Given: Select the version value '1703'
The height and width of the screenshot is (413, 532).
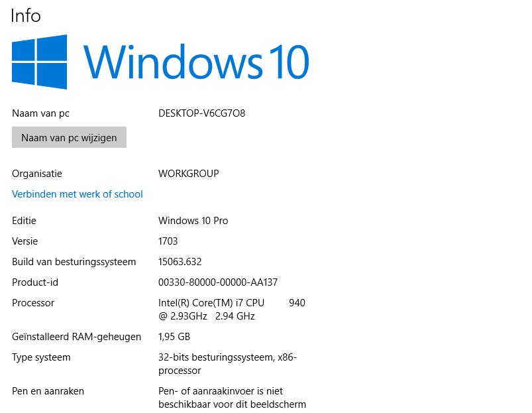Looking at the screenshot, I should click(168, 241).
